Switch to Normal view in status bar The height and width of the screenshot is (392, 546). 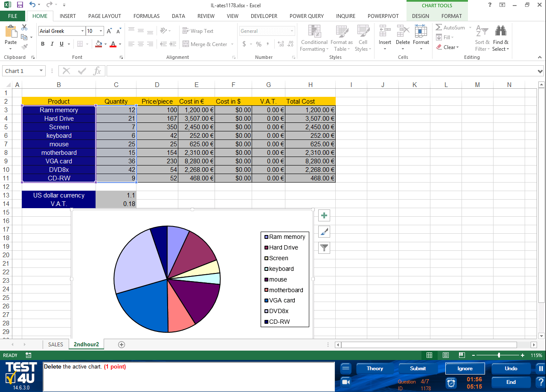click(x=430, y=355)
